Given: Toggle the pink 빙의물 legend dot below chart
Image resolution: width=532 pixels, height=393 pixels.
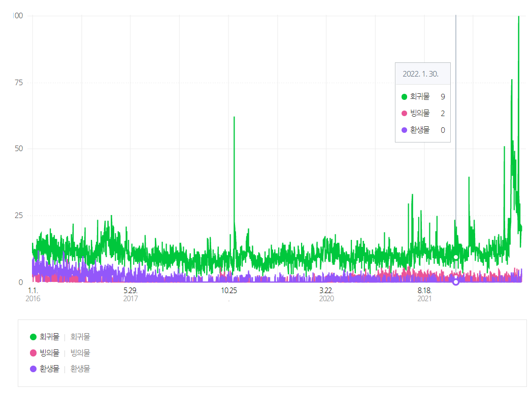Looking at the screenshot, I should [34, 353].
